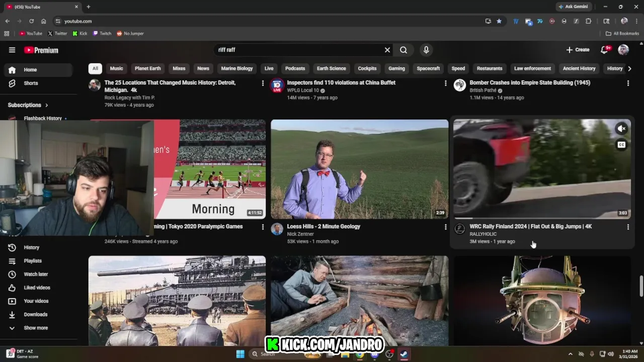
Task: Select the Podcasts filter chip
Action: pos(295,68)
